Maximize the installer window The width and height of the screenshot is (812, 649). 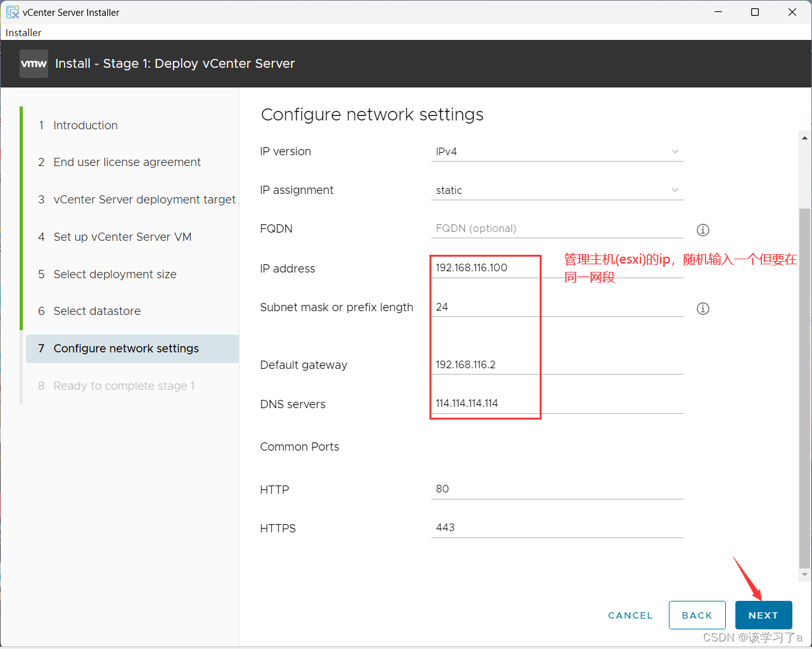tap(755, 12)
